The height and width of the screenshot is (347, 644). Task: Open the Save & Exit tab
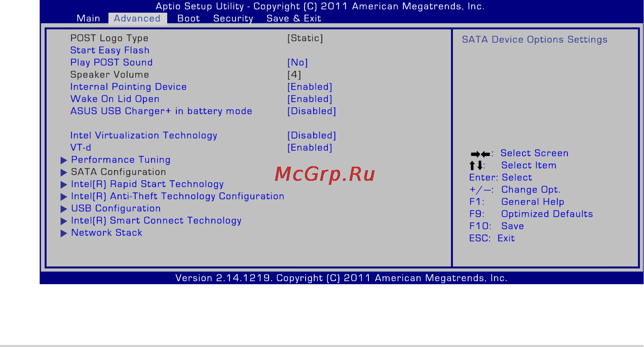click(x=294, y=18)
